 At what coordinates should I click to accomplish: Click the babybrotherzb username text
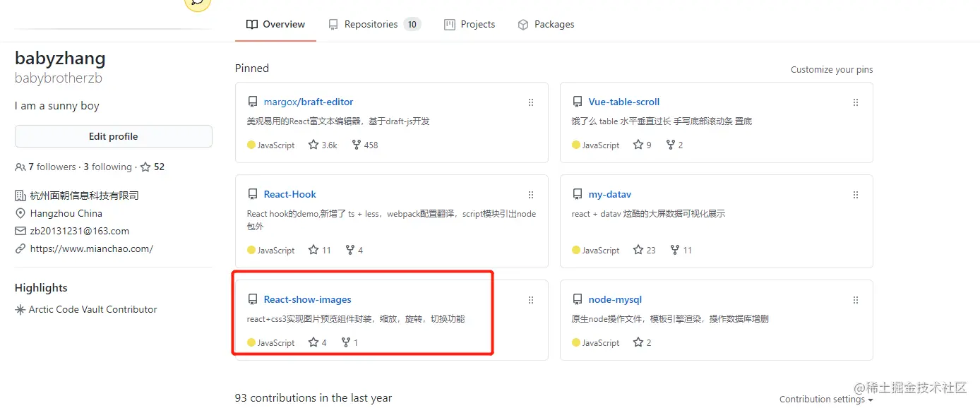[59, 78]
